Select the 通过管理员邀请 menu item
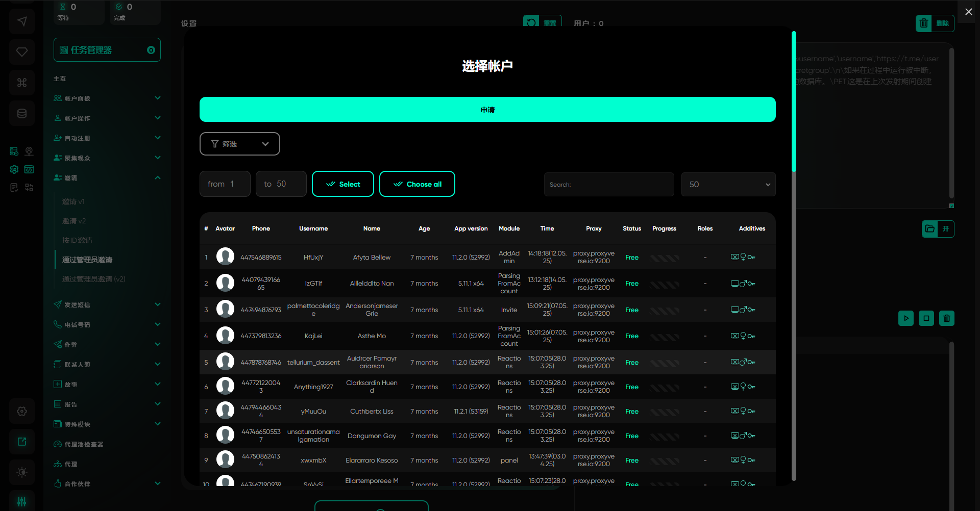This screenshot has width=980, height=511. [87, 260]
